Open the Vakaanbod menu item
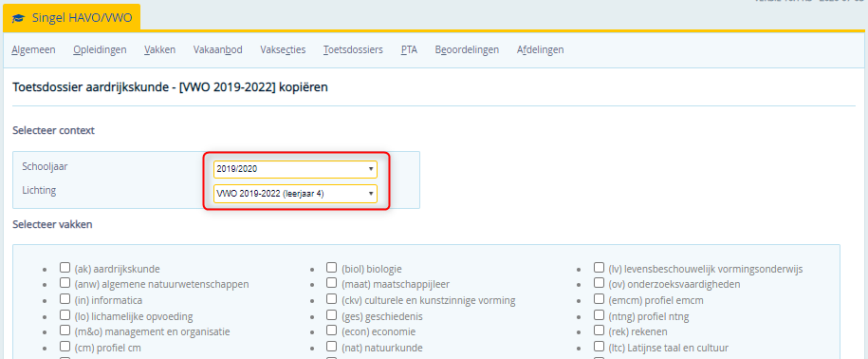The image size is (868, 359). 217,49
